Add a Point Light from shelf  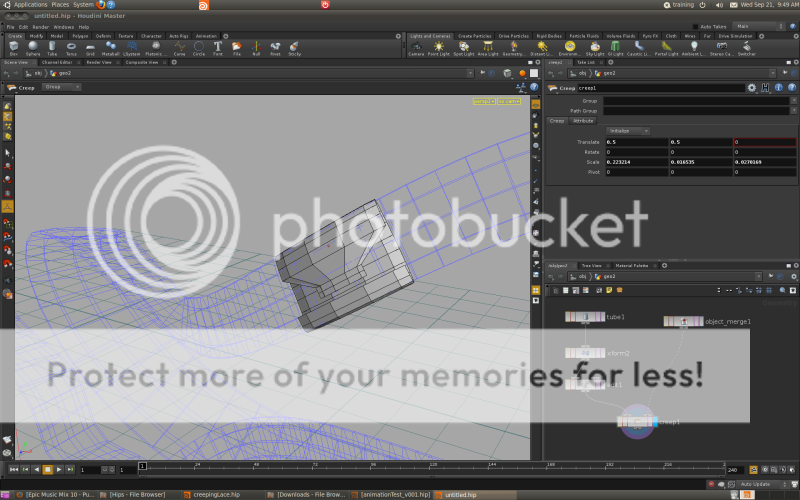coord(439,48)
